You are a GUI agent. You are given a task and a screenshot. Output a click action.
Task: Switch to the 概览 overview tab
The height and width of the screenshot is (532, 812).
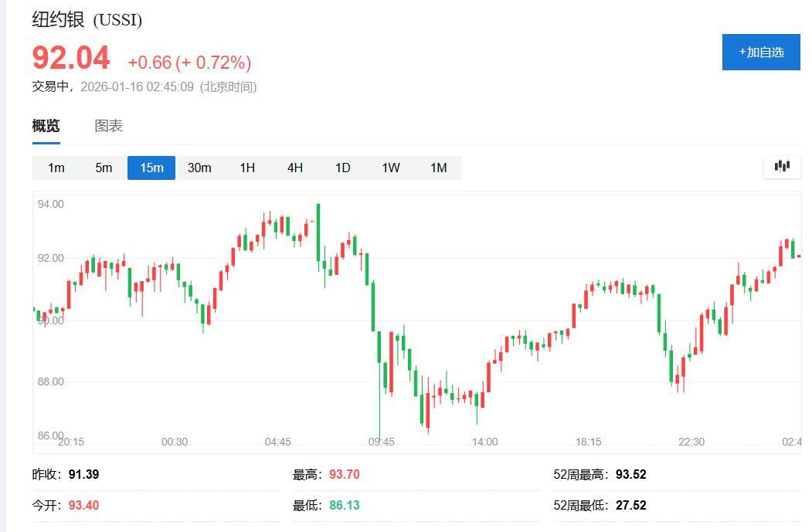click(x=46, y=126)
